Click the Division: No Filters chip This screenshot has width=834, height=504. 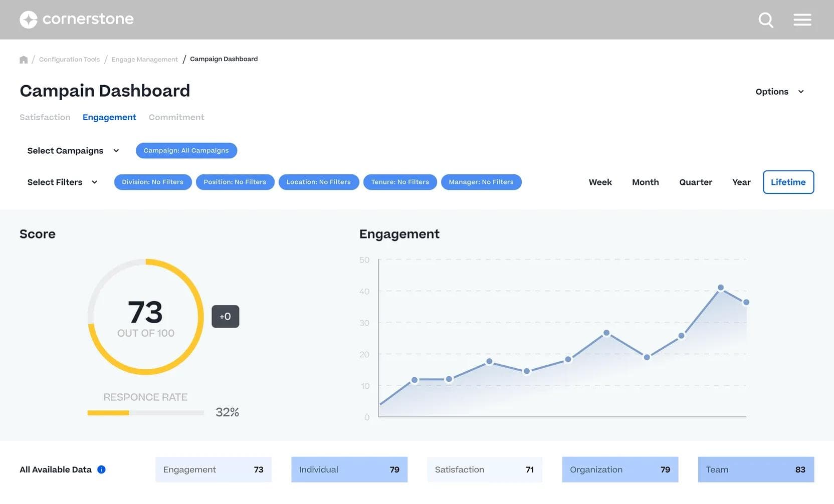coord(152,182)
